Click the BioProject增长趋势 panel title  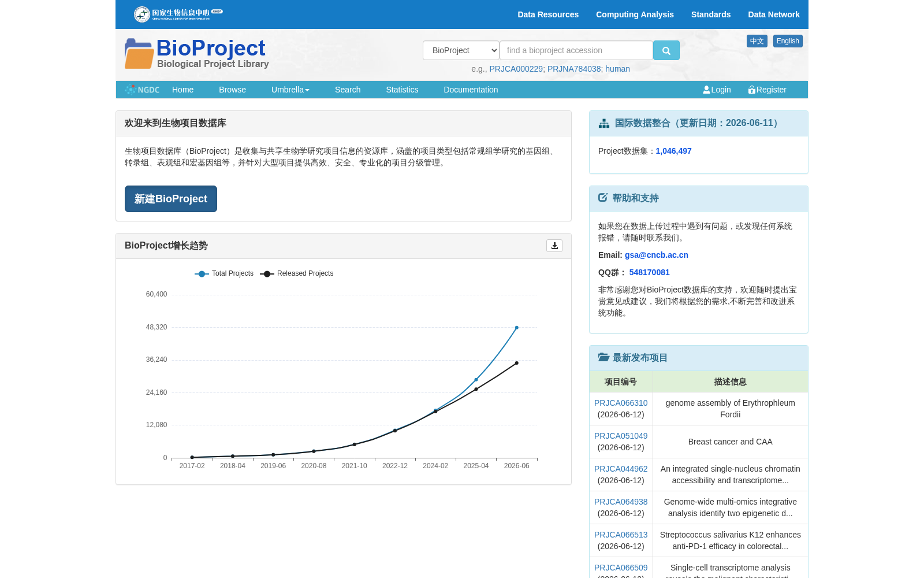[166, 246]
